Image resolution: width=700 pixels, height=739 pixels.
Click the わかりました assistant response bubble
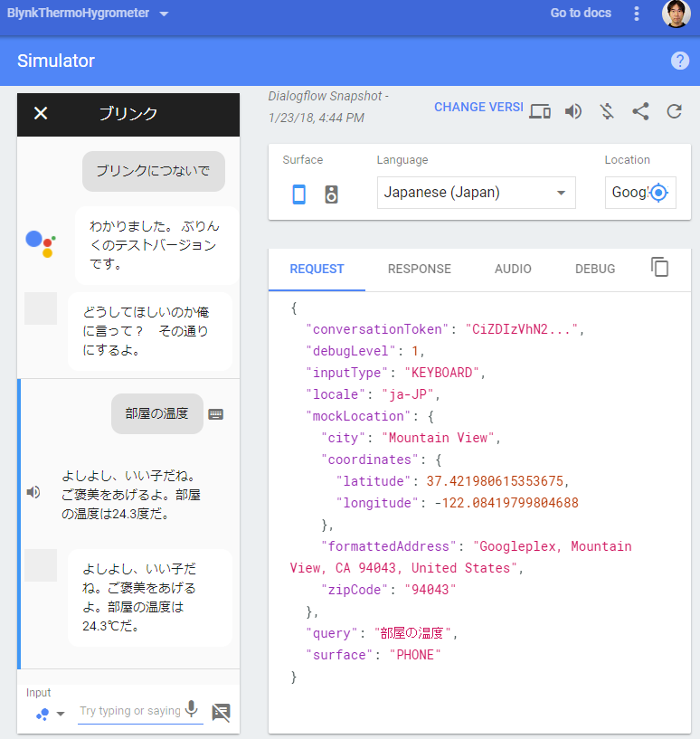pos(156,245)
